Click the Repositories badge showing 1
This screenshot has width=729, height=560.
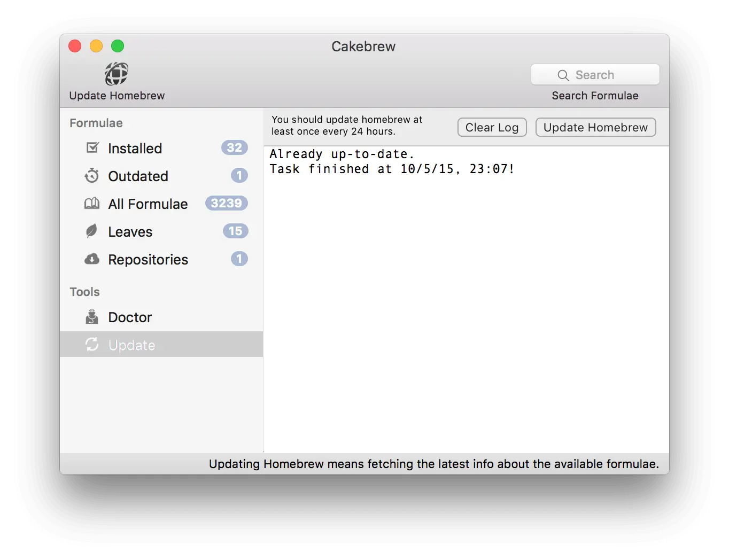[x=239, y=259]
